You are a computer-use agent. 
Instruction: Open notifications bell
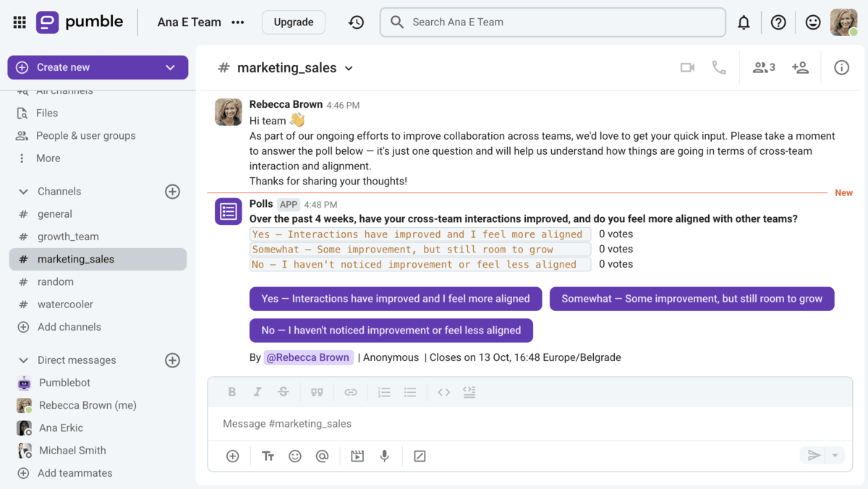[744, 22]
